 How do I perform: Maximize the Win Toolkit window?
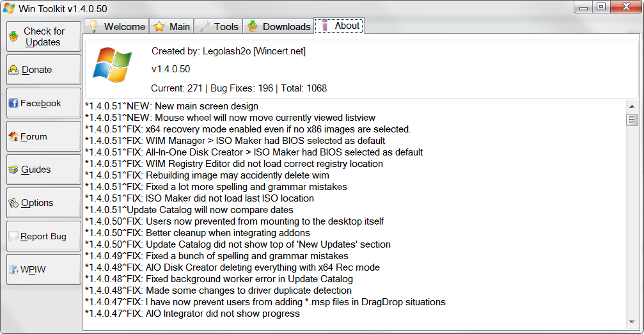coord(601,7)
